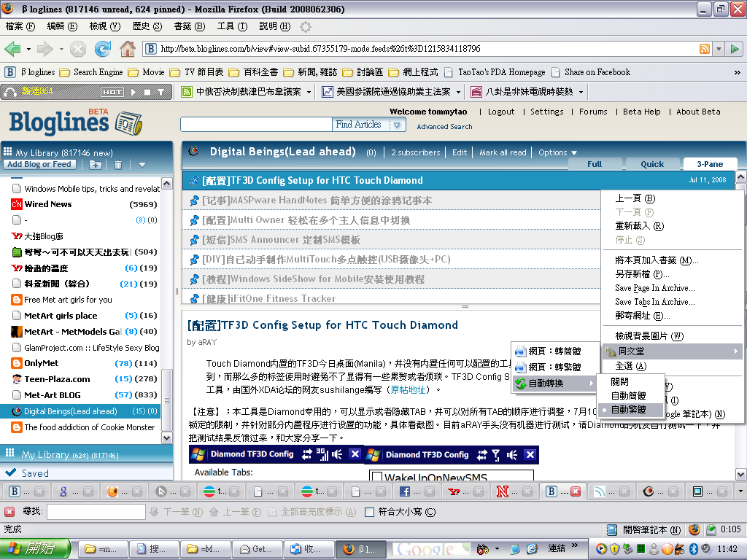Click the Mark all read link
The width and height of the screenshot is (747, 560).
[503, 152]
